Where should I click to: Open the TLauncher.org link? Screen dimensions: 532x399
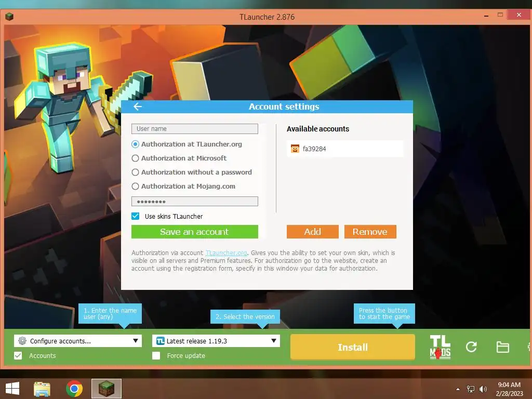click(227, 253)
